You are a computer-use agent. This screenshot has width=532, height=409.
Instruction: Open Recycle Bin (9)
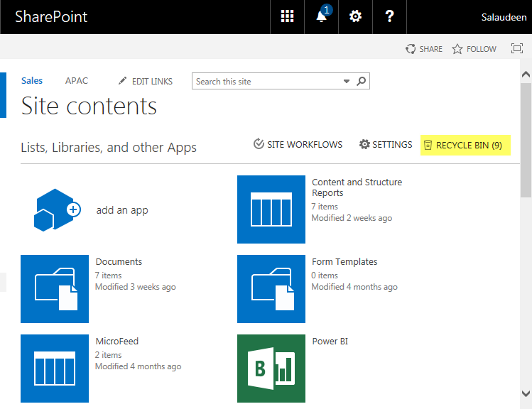466,145
